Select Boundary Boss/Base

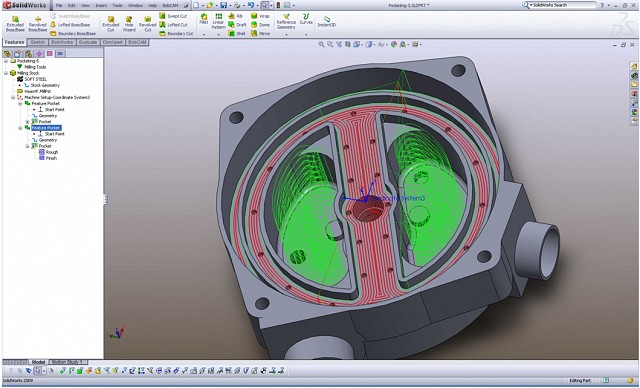pos(73,33)
